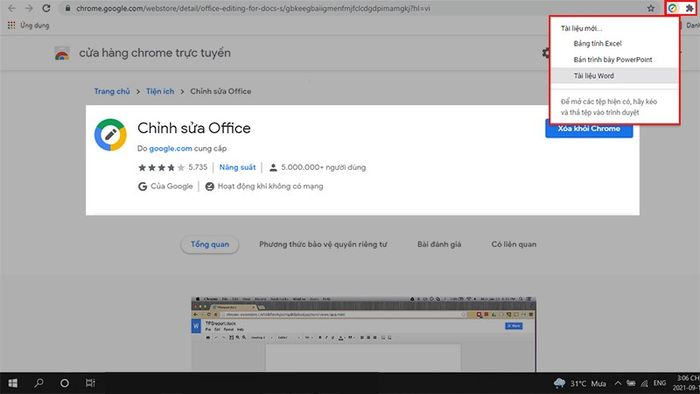Click the star rating of the extension
The image size is (700, 394).
[161, 168]
